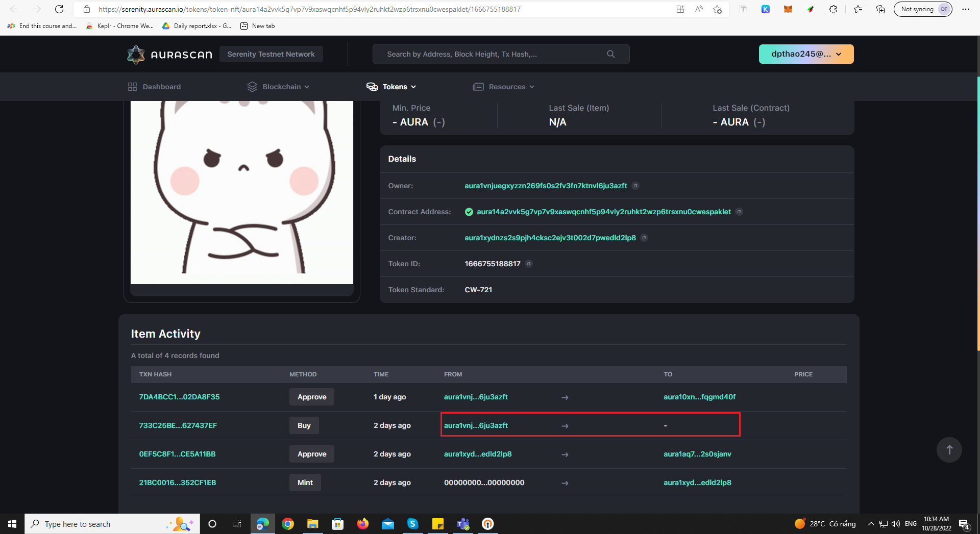Click the verified checkmark beside Contract Address

(x=469, y=212)
